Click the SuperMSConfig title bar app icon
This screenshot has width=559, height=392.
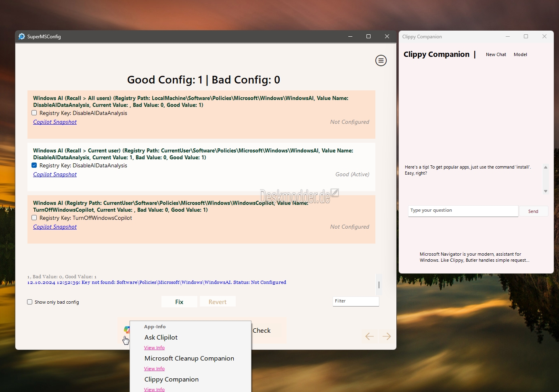(x=22, y=36)
